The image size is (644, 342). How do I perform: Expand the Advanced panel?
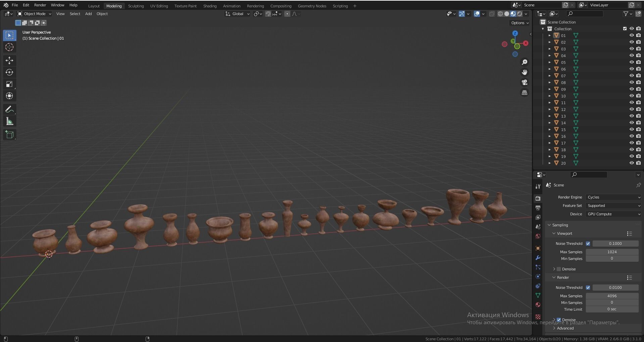[x=565, y=328]
